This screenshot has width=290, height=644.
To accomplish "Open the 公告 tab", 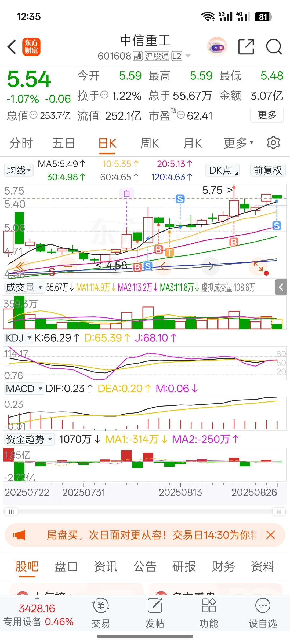I will pyautogui.click(x=145, y=566).
